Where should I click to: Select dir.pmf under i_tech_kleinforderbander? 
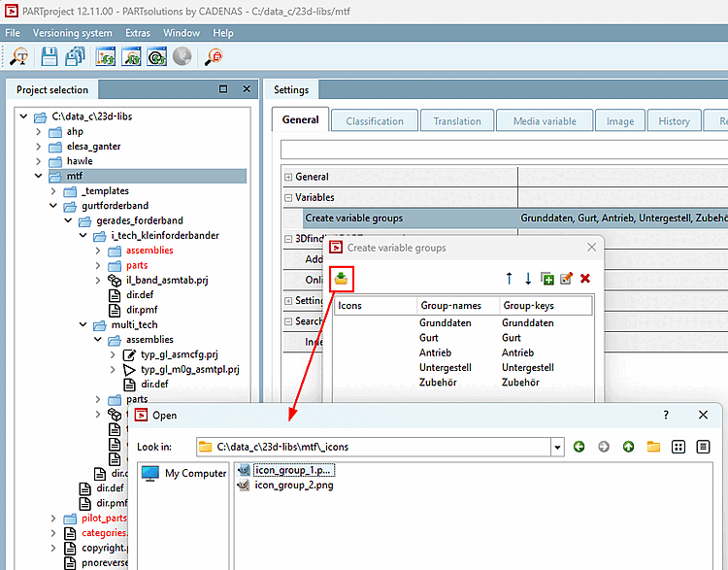click(x=142, y=310)
